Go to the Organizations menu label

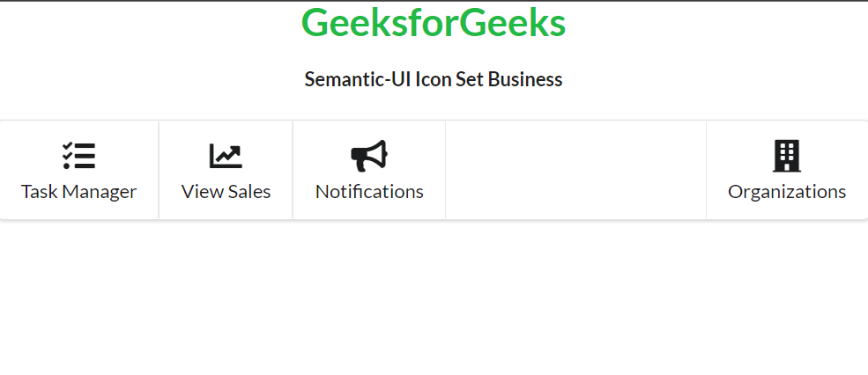(787, 192)
